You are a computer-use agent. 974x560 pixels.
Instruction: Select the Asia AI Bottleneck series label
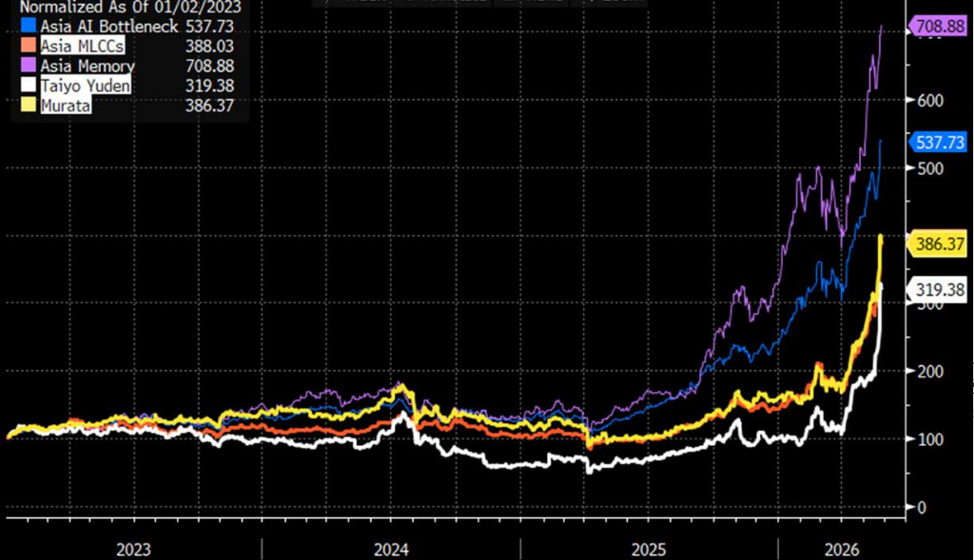click(109, 26)
